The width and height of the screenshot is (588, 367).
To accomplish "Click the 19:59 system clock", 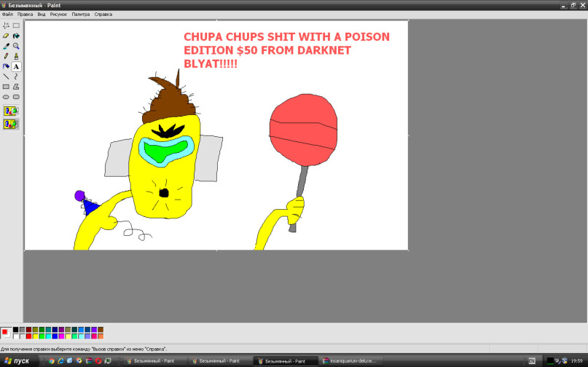I will [x=576, y=361].
